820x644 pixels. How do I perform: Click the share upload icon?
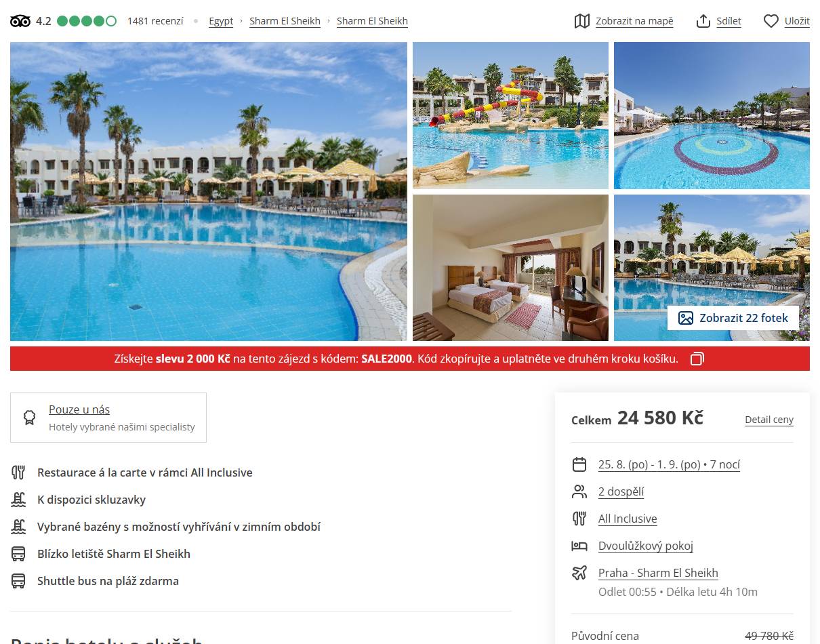(703, 21)
